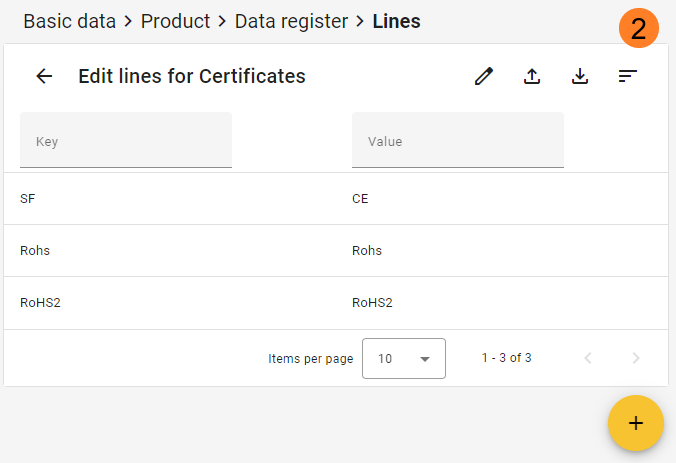Go to Data register breadcrumb
Viewport: 676px width, 463px height.
pos(291,21)
